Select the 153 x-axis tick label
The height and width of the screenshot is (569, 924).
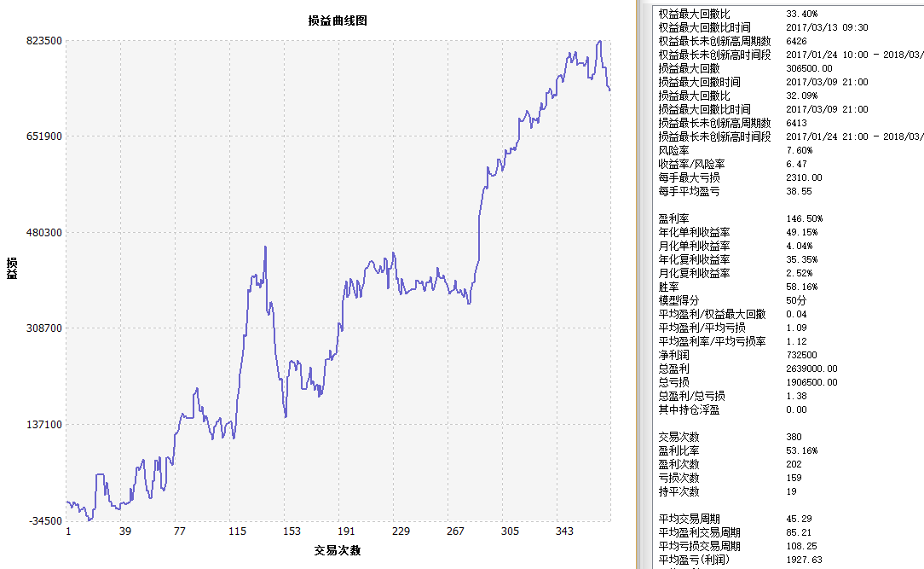coord(292,531)
